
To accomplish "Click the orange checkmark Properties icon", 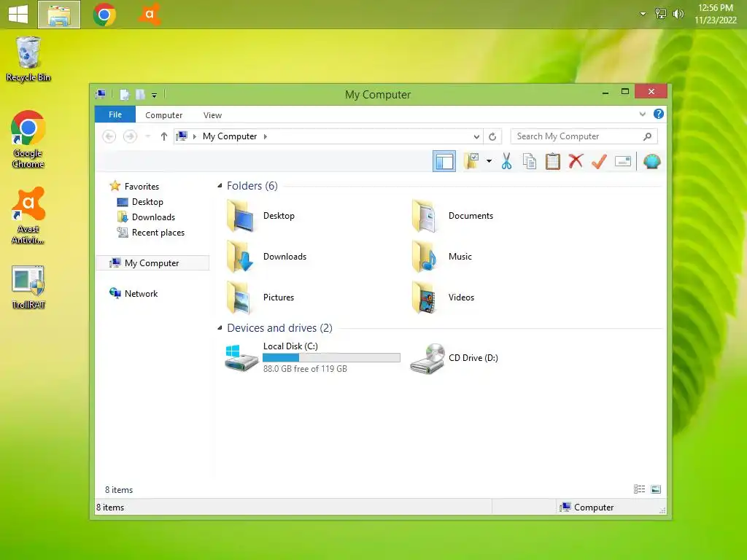I will (x=599, y=161).
